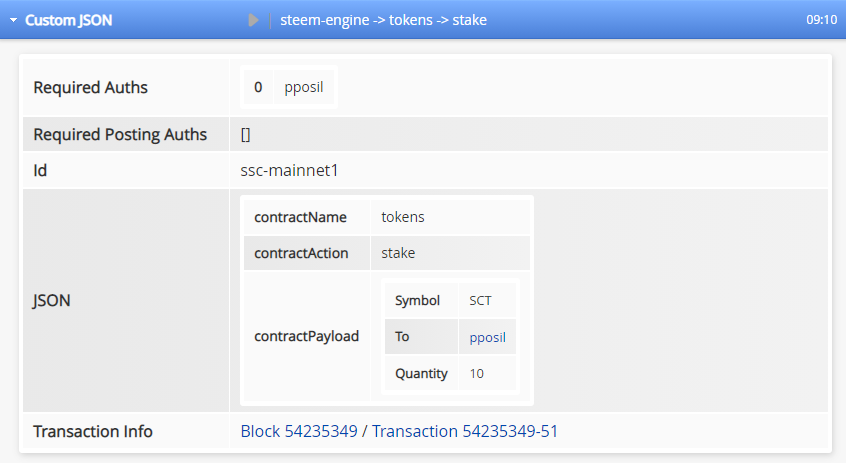Click the steem-engine -> tokens -> stake summary

pos(383,20)
